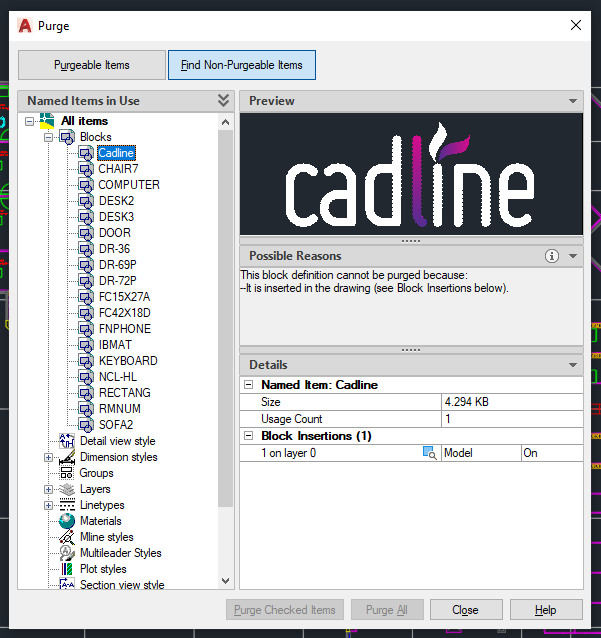The height and width of the screenshot is (638, 601).
Task: Click the Mline styles icon
Action: click(67, 537)
